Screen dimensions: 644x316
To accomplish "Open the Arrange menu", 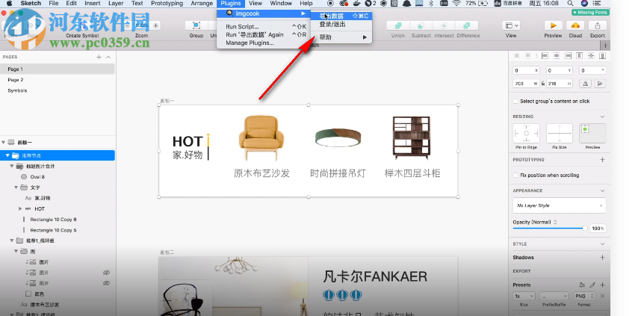I will click(x=202, y=3).
